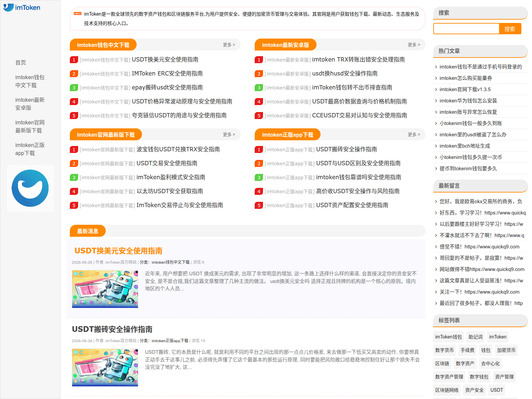Image resolution: width=532 pixels, height=399 pixels.
Task: Click the imToken logo in header
Action: 22,7
